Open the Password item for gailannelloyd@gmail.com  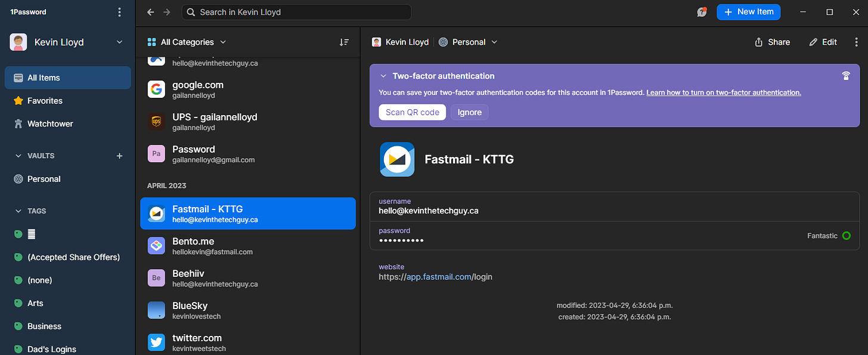pyautogui.click(x=248, y=154)
